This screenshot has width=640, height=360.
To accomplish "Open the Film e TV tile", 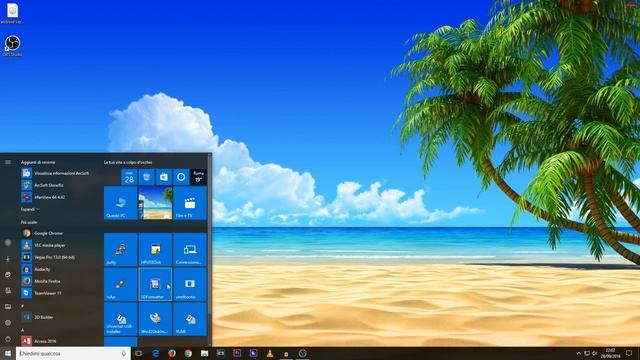I will pyautogui.click(x=190, y=203).
